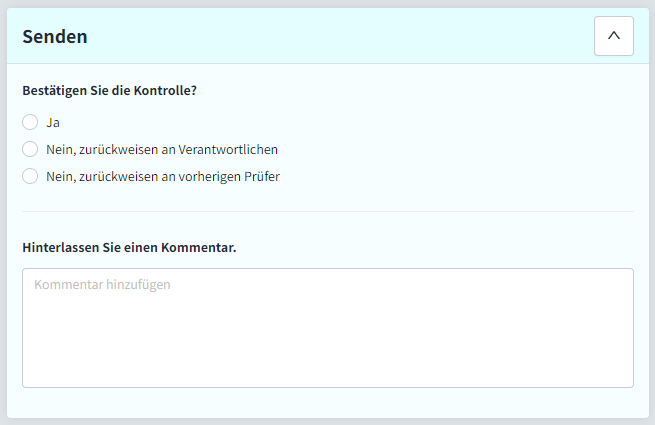Pick the 'zurückweisen an vorherigen Prüfer' radio circle
Image resolution: width=655 pixels, height=425 pixels.
(30, 176)
